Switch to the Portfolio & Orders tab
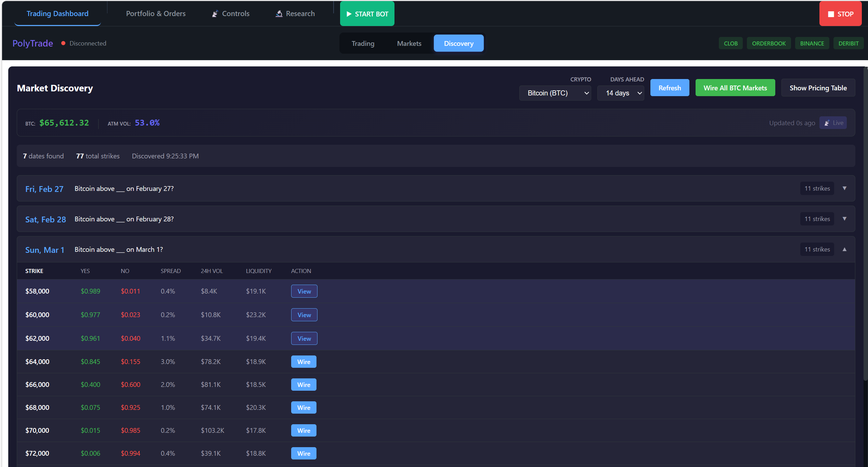The height and width of the screenshot is (467, 868). (x=156, y=14)
